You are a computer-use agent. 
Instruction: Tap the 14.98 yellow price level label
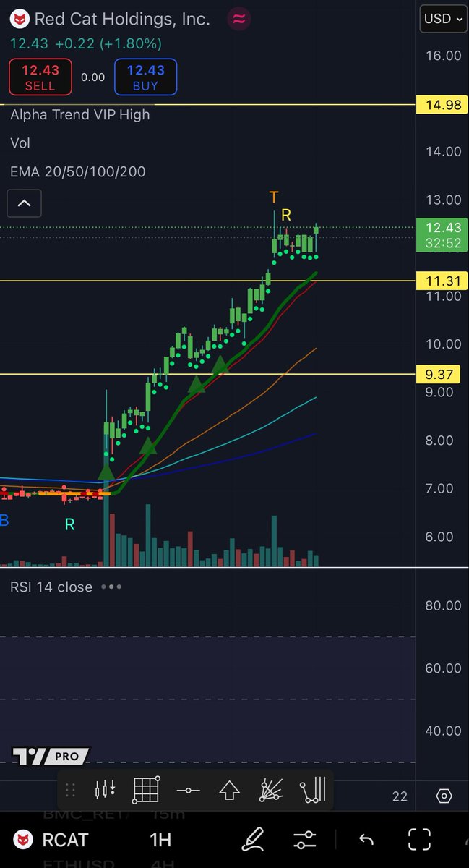pos(443,105)
